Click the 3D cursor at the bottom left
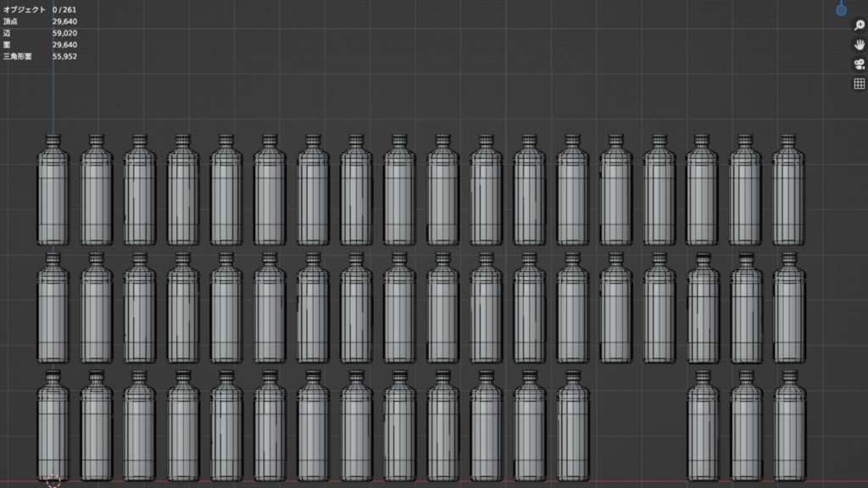Image resolution: width=868 pixels, height=488 pixels. 53,480
